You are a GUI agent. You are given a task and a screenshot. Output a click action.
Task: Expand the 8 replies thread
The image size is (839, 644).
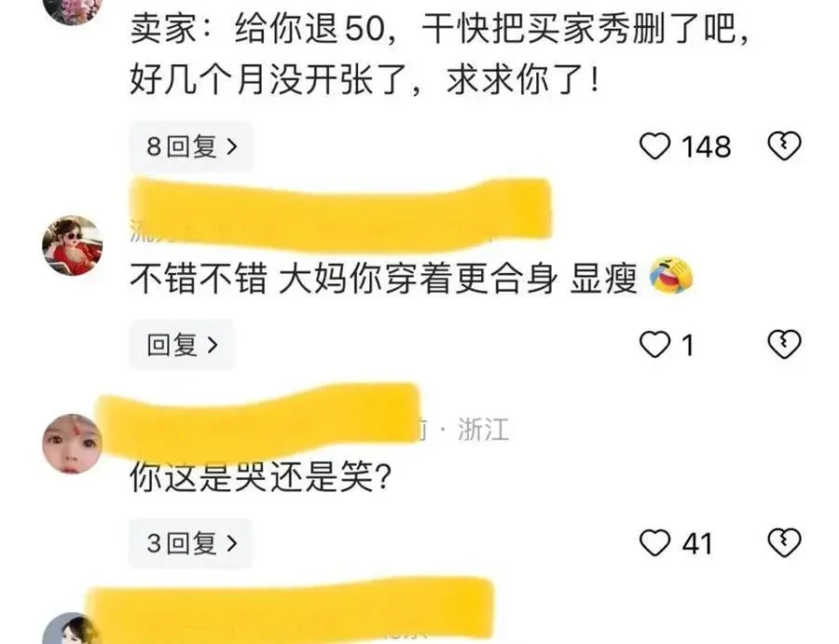point(191,146)
